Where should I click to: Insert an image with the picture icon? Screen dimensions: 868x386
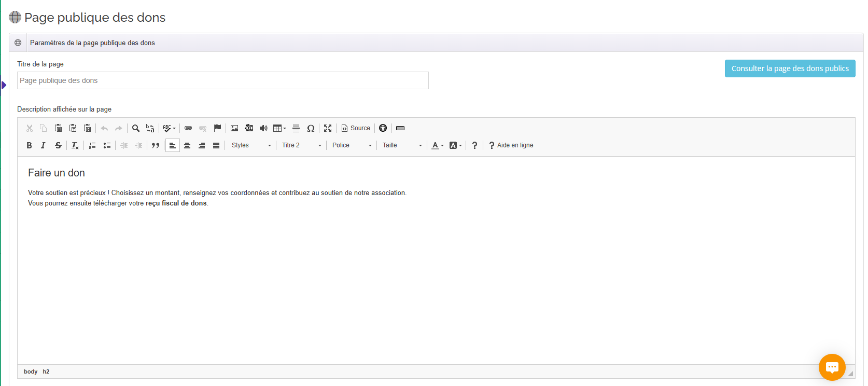click(234, 128)
